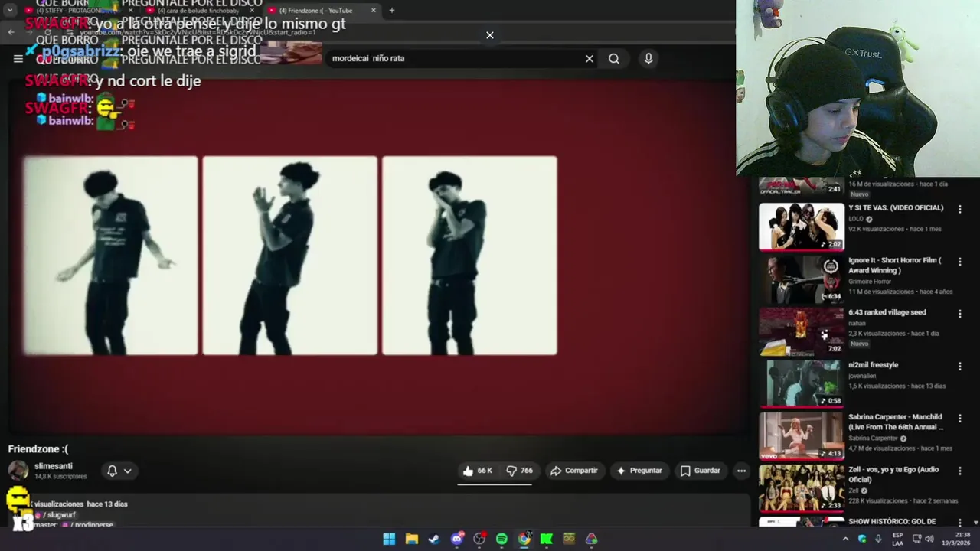
Task: Start voice search with the microphone icon
Action: click(x=648, y=58)
